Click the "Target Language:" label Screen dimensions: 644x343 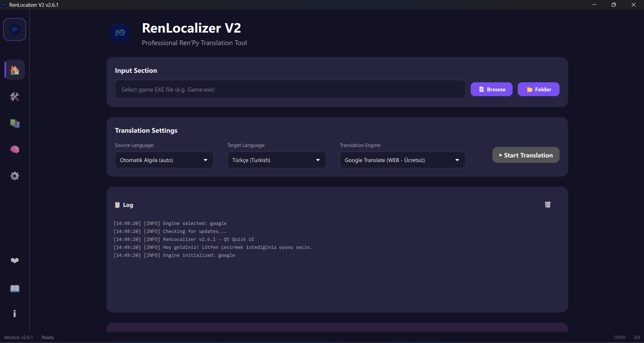tap(246, 145)
